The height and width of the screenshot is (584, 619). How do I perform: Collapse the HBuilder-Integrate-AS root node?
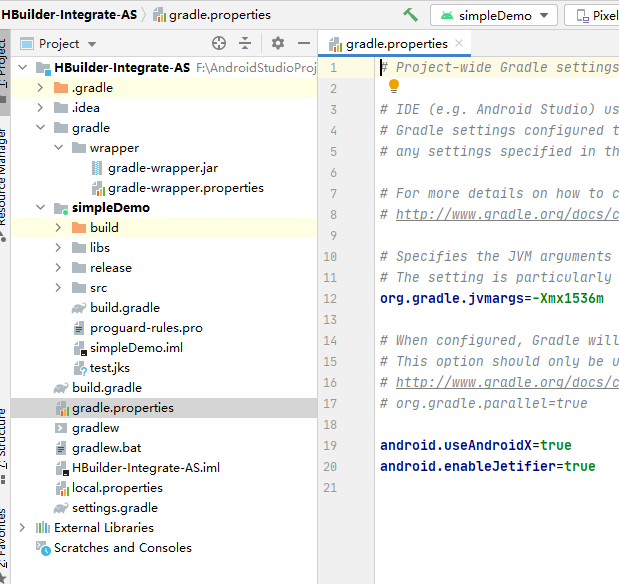[x=23, y=68]
